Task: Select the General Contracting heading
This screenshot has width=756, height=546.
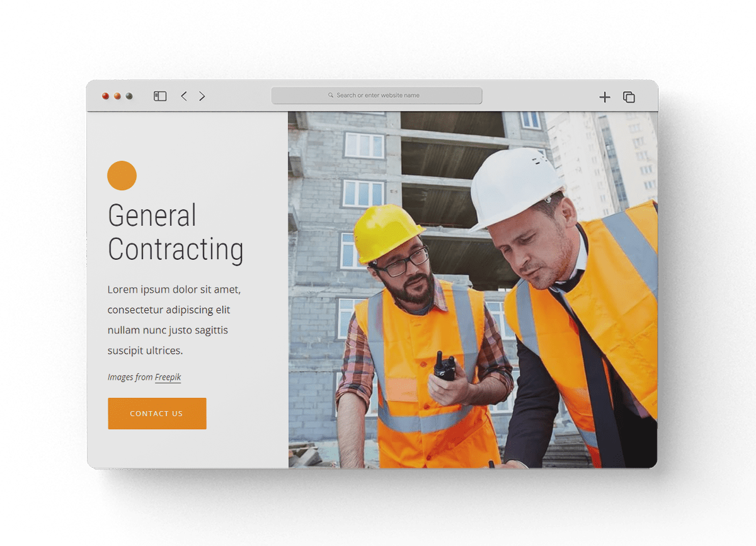Action: tap(176, 232)
